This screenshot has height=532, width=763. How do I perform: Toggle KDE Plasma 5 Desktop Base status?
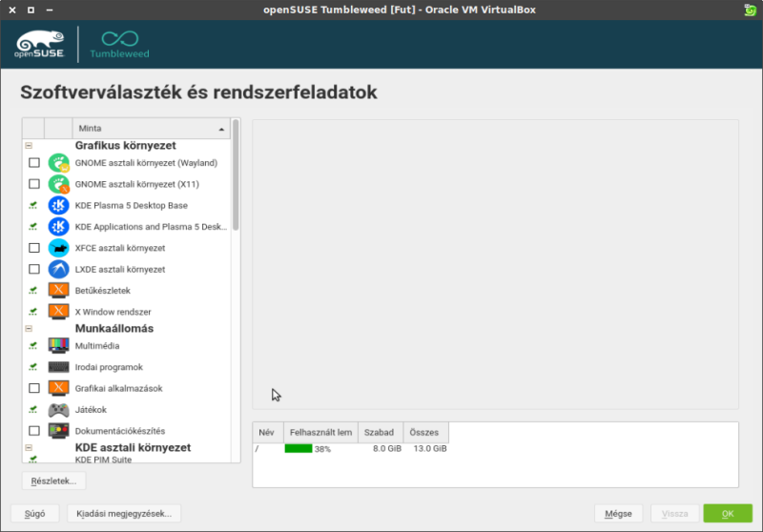click(x=33, y=206)
